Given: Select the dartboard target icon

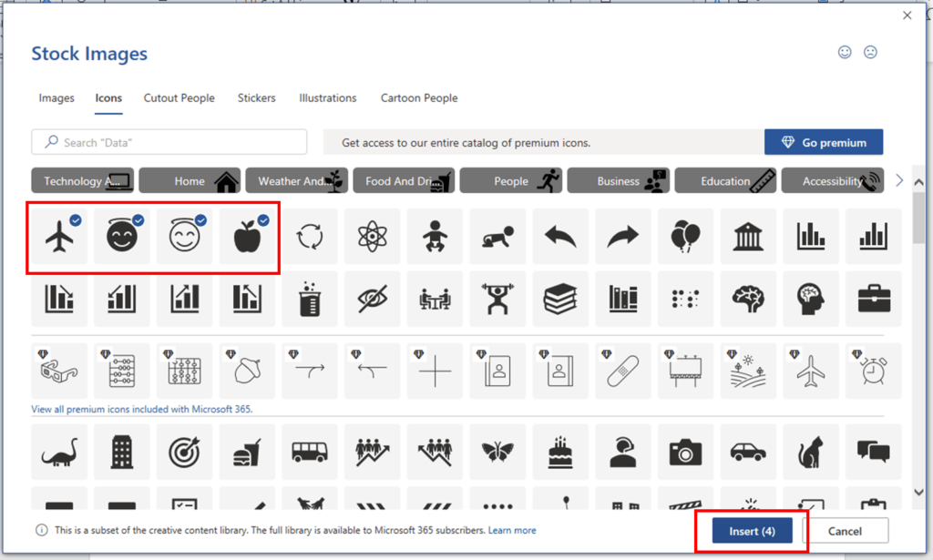Looking at the screenshot, I should (184, 452).
